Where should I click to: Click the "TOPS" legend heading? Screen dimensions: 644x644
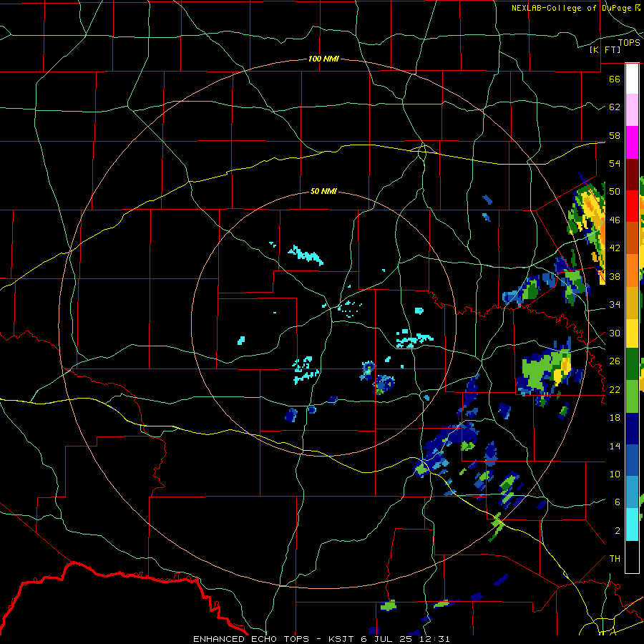click(629, 42)
